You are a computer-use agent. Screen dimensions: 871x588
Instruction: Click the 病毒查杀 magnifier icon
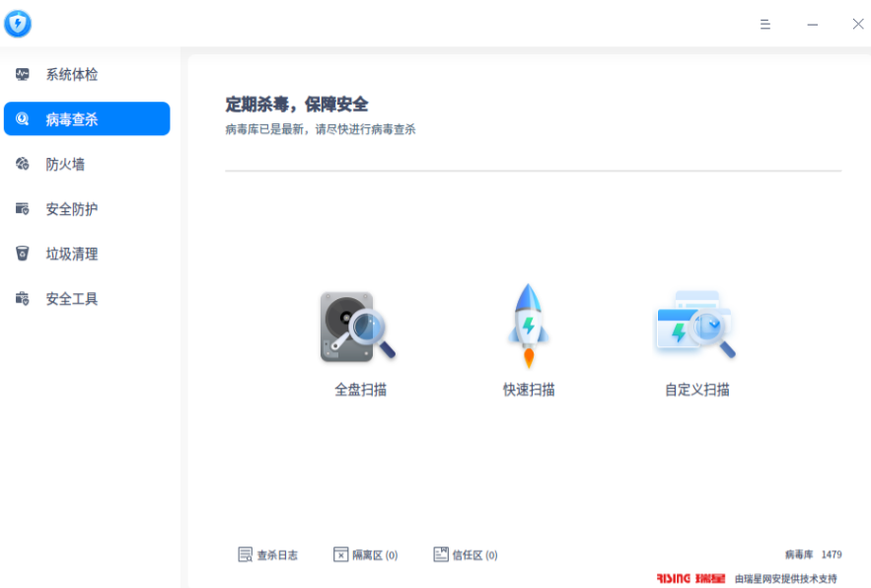click(x=23, y=118)
